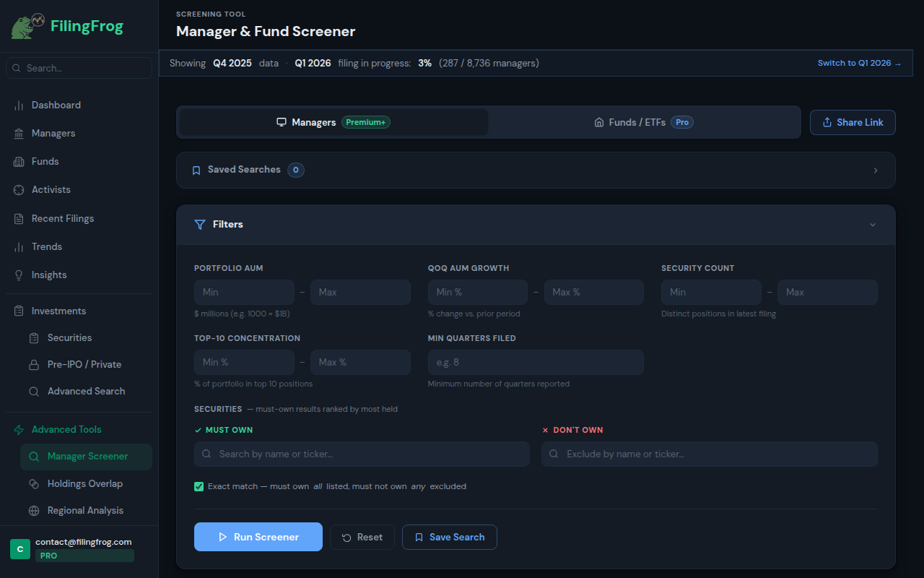Click Switch to Q1 2026 link
Screen dimensions: 924x578
859,63
